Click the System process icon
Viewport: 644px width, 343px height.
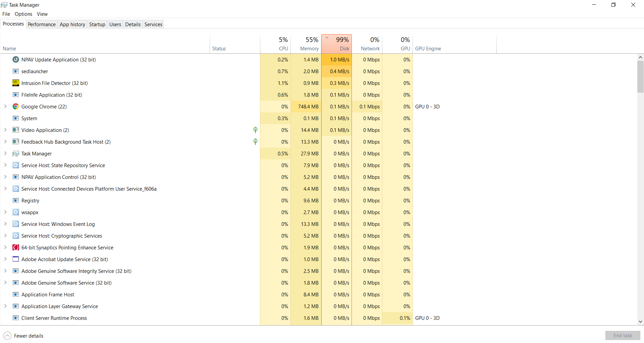coord(15,118)
